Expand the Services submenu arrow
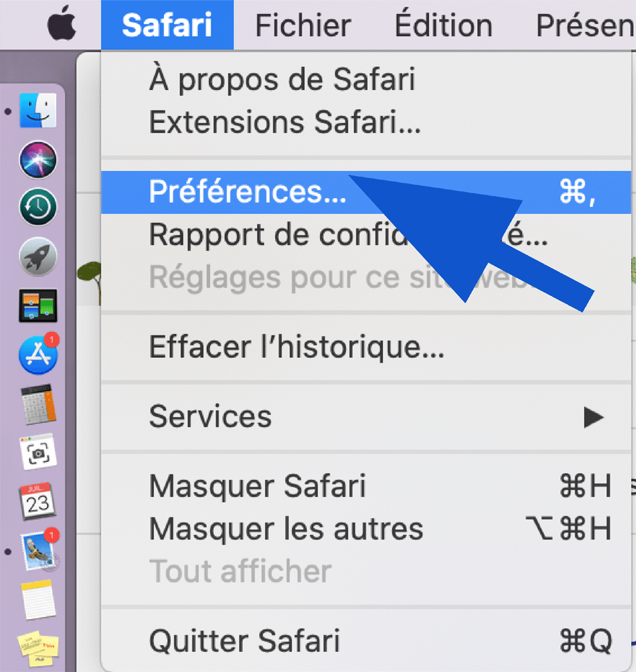This screenshot has width=636, height=672. [593, 417]
